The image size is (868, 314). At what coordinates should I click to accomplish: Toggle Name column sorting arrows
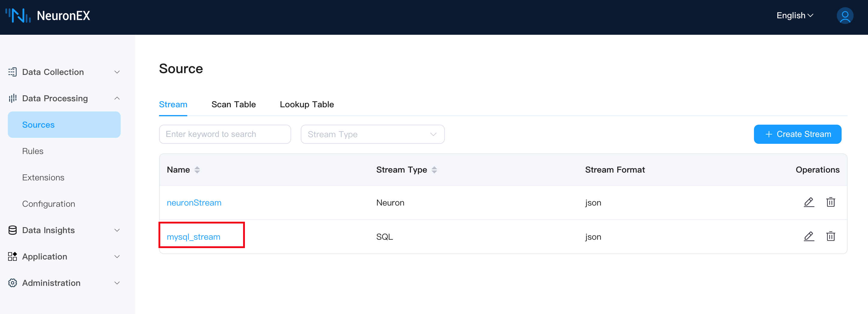(197, 170)
